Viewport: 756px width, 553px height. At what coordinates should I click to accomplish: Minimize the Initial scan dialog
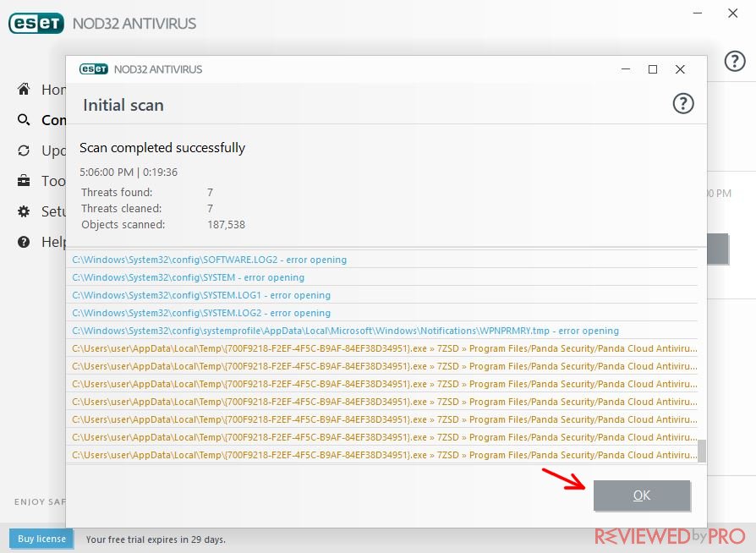point(626,69)
